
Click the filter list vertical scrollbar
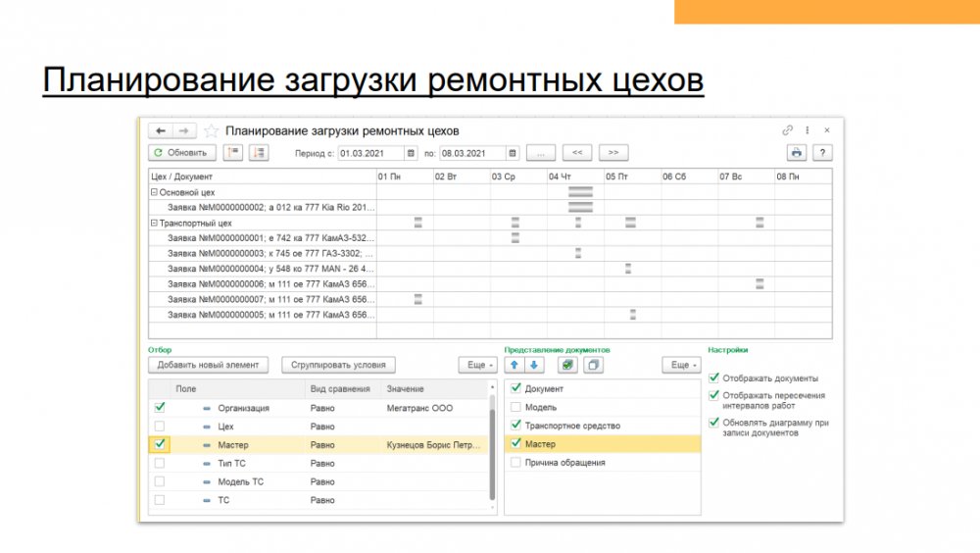click(492, 451)
